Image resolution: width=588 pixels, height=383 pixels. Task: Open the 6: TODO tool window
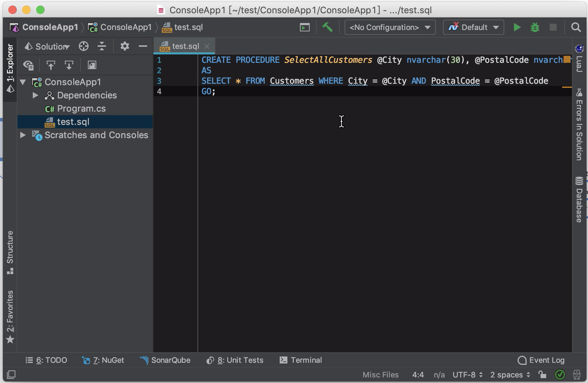46,360
